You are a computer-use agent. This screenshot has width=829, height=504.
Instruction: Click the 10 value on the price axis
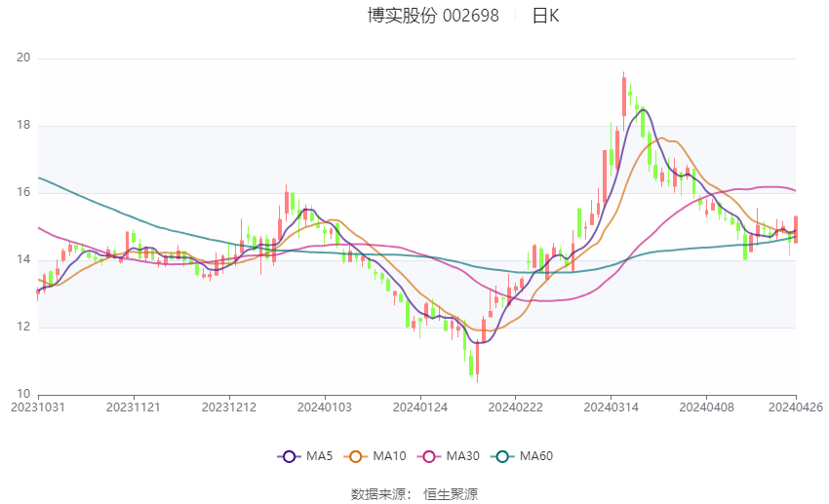click(23, 394)
